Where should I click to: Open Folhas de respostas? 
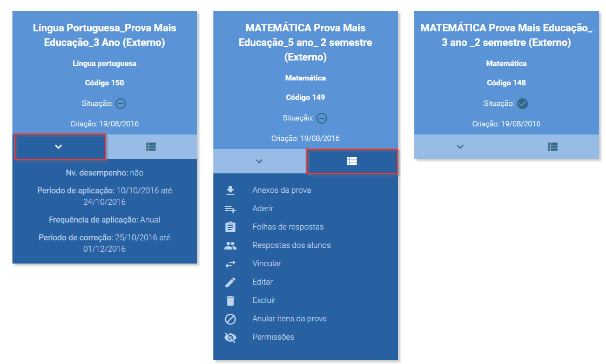point(288,227)
